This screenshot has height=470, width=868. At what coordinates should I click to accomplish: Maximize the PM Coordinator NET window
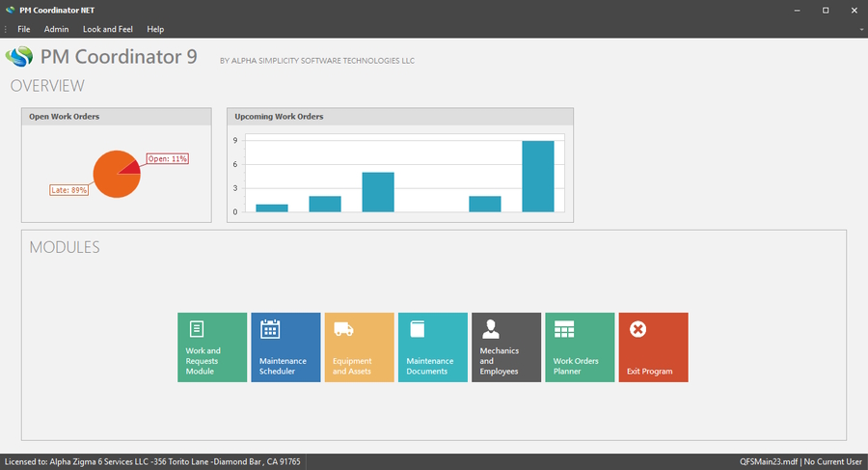pyautogui.click(x=826, y=10)
